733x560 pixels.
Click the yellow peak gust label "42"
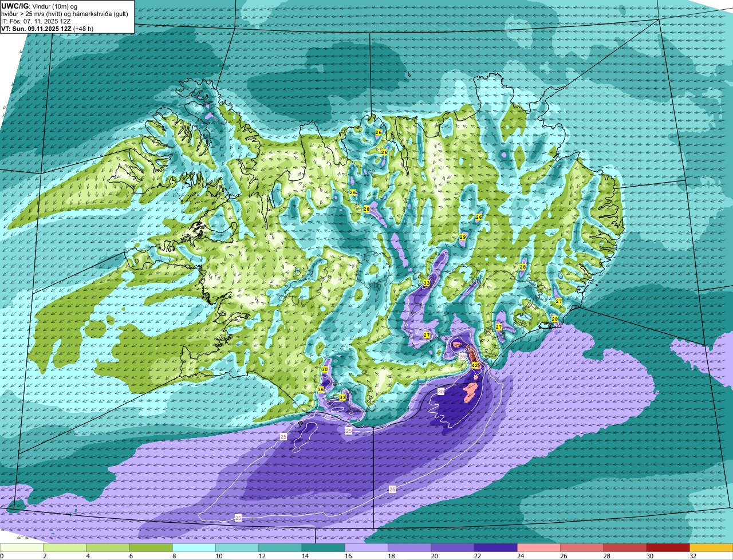(x=475, y=365)
